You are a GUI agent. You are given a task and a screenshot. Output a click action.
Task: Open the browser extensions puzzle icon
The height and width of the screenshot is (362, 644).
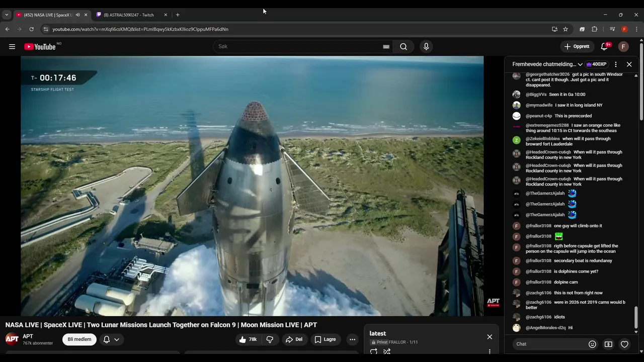594,29
